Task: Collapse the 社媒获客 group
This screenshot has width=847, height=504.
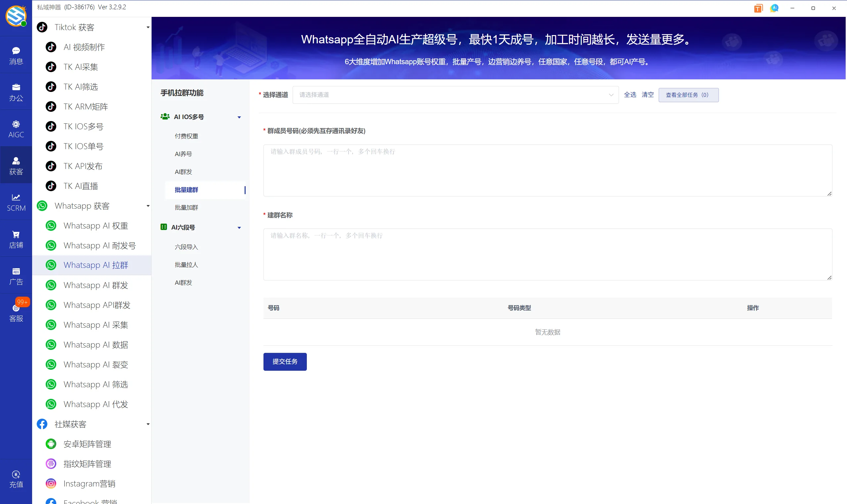Action: click(x=148, y=424)
